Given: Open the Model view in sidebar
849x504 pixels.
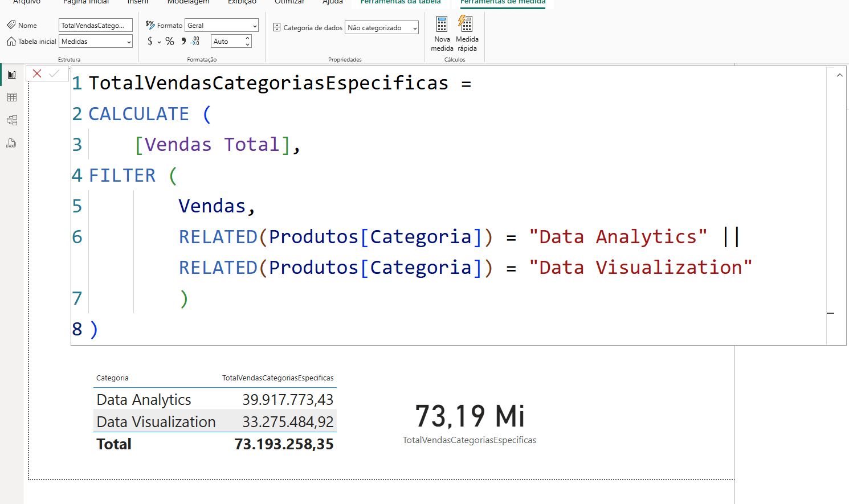Looking at the screenshot, I should pos(12,120).
